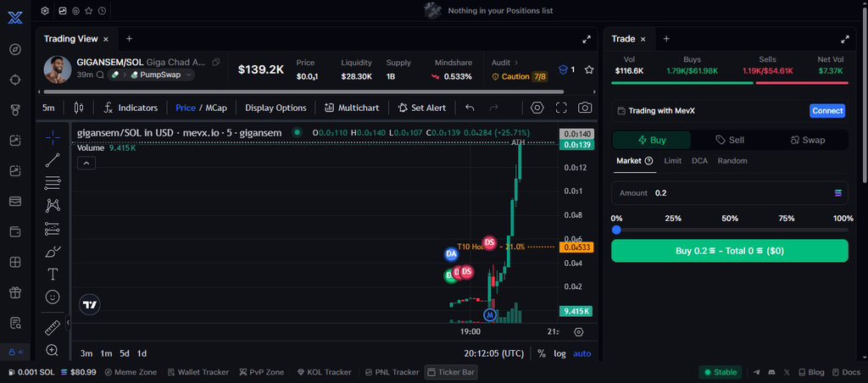Select the ruler measure tool
868x383 pixels.
[53, 328]
